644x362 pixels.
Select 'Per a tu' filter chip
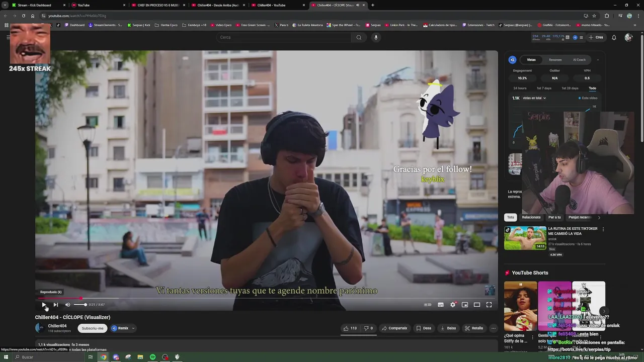click(x=554, y=217)
